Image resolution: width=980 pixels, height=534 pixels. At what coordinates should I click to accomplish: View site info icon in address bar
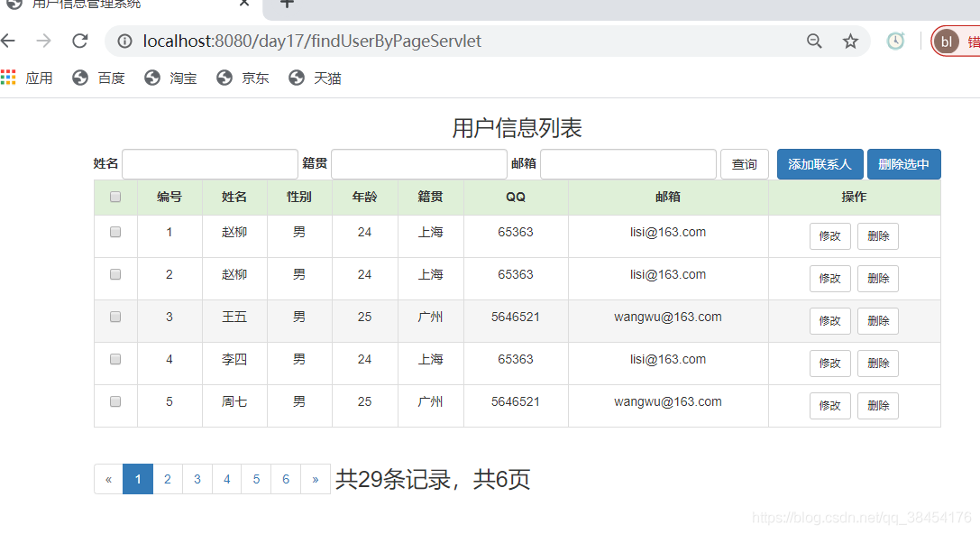pos(125,41)
